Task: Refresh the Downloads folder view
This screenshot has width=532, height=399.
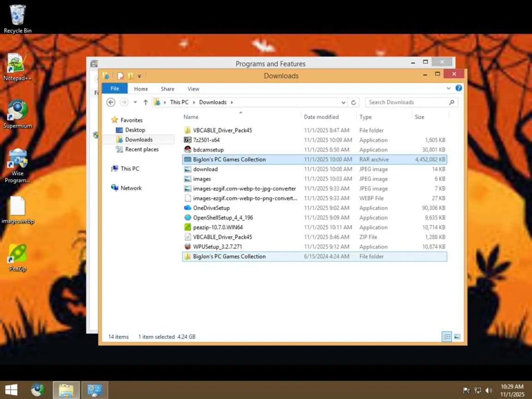Action: coord(353,103)
